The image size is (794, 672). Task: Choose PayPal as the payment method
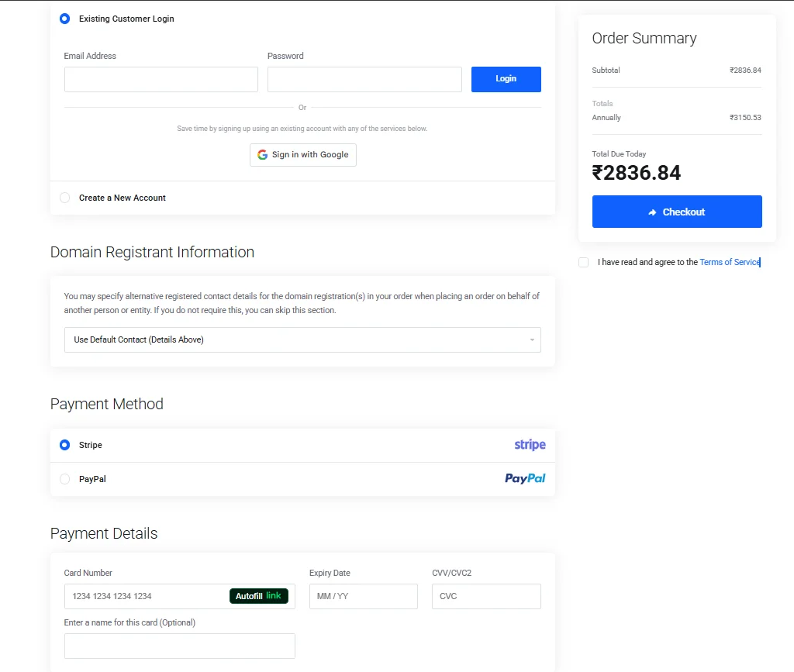point(65,479)
